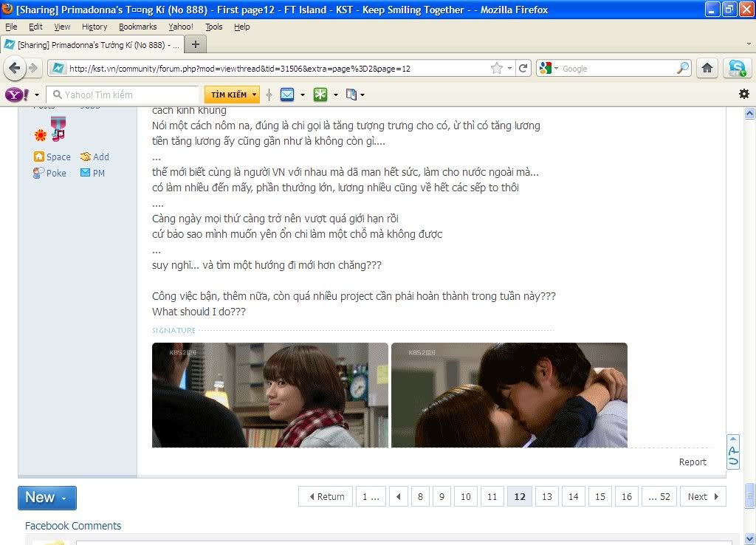Click the scrollbar up arrow
Viewport: 756px width, 545px height.
pos(749,113)
